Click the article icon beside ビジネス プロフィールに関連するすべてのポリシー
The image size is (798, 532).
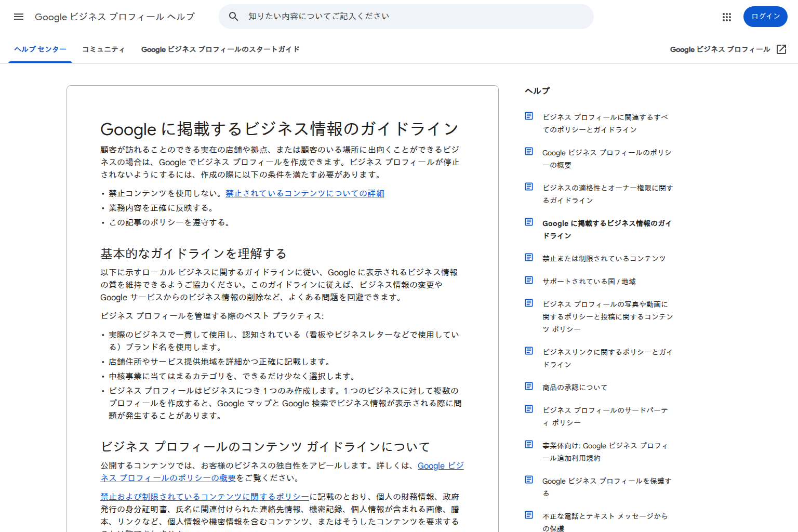tap(529, 116)
